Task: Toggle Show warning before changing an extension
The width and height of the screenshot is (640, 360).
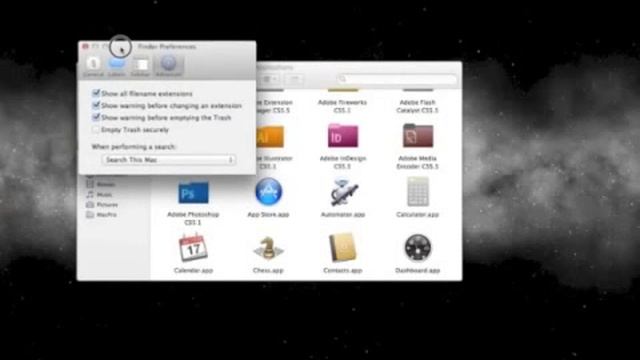Action: click(x=96, y=105)
